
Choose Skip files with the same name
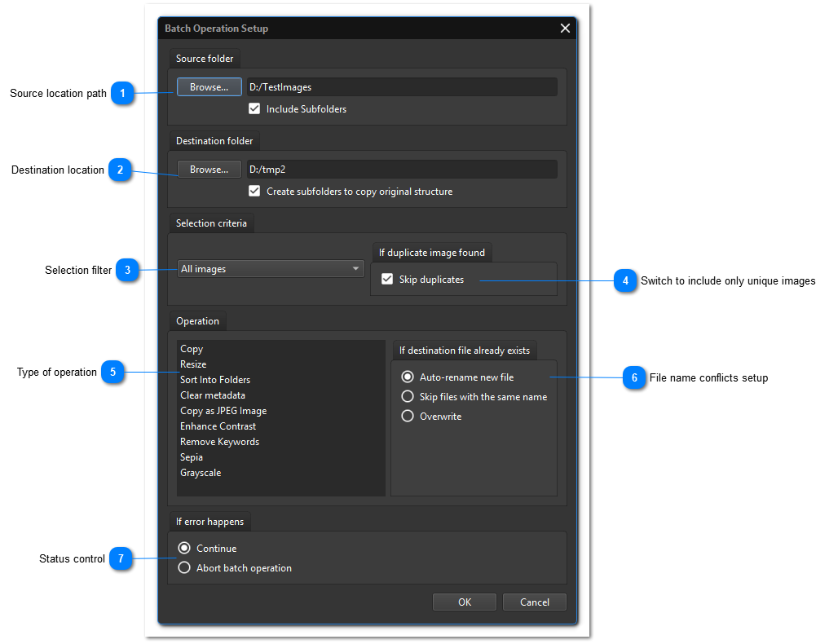click(x=408, y=397)
